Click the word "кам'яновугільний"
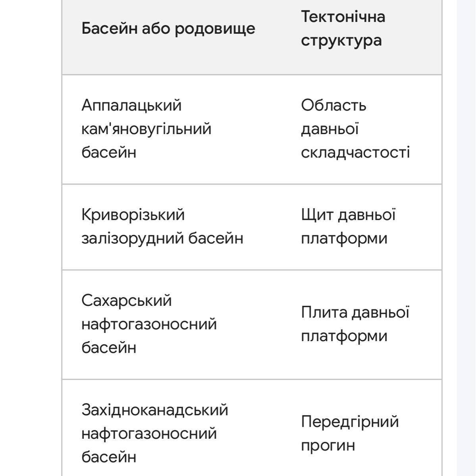Viewport: 476px width, 476px height. point(146,129)
